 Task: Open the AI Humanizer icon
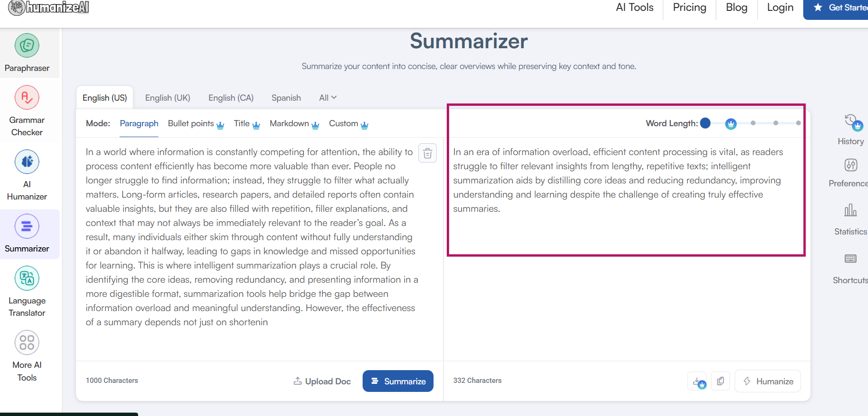pyautogui.click(x=27, y=162)
